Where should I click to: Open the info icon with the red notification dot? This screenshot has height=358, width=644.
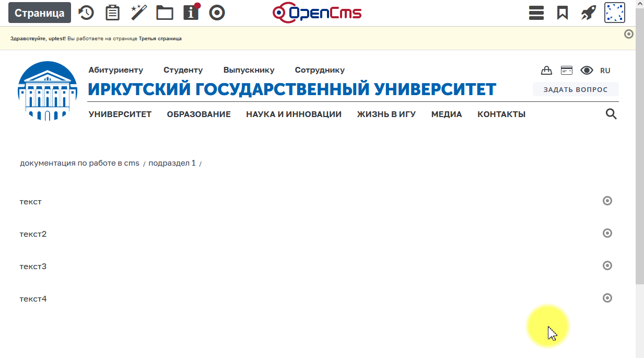pos(190,12)
